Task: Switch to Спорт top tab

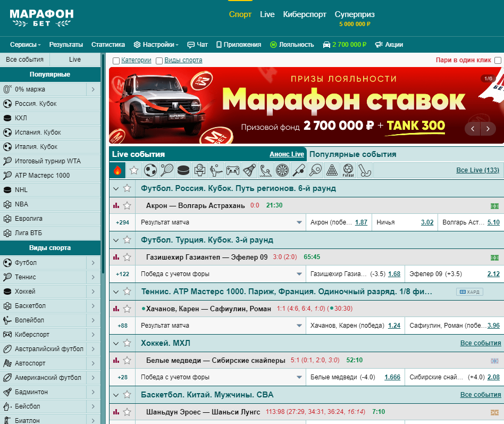Action: (x=240, y=14)
